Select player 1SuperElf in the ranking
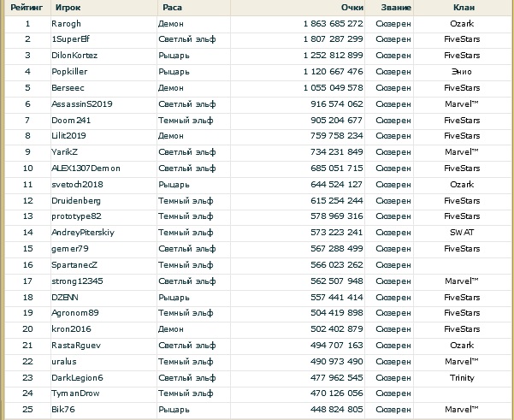This screenshot has width=514, height=420. [x=71, y=39]
